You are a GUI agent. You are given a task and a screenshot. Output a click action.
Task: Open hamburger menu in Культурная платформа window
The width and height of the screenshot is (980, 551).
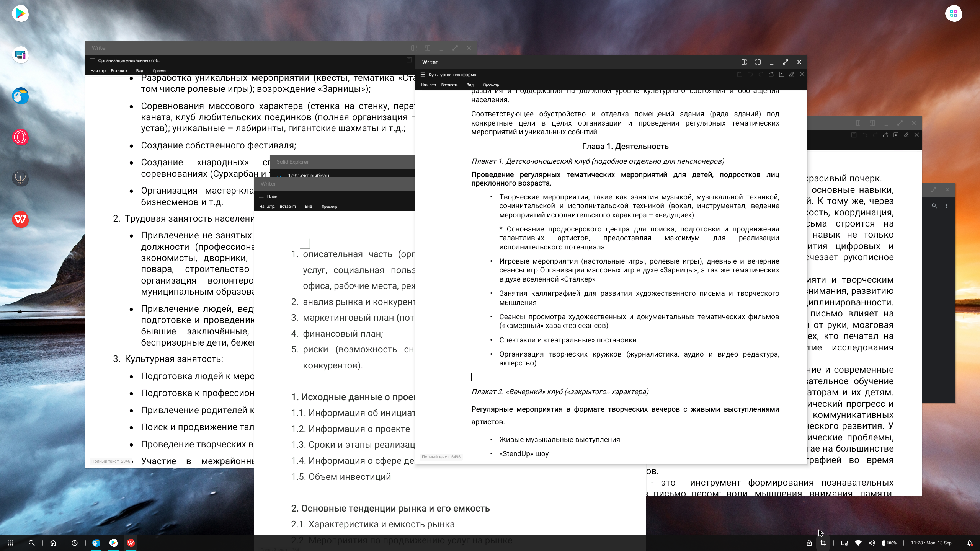point(423,75)
